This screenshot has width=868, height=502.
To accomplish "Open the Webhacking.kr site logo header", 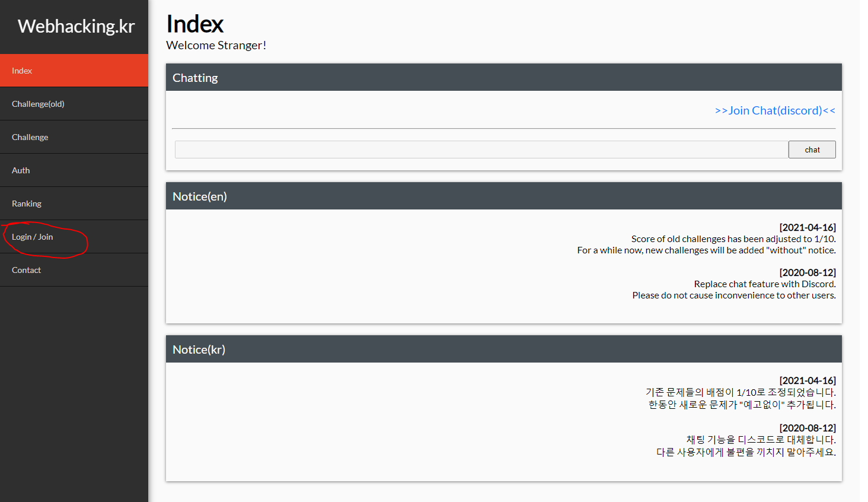I will click(75, 26).
